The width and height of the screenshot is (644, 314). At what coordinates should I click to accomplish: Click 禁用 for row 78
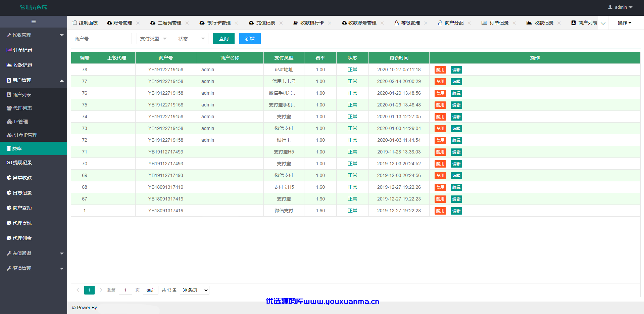pos(440,70)
